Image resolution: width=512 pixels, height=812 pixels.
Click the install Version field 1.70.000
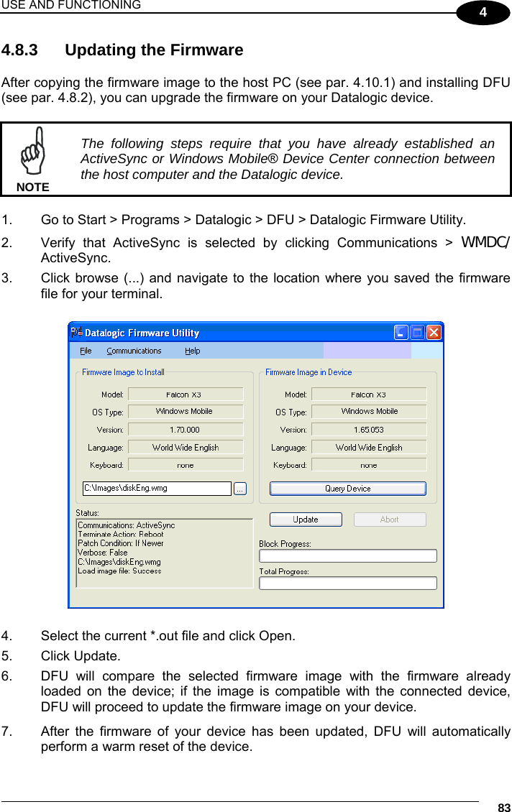186,429
